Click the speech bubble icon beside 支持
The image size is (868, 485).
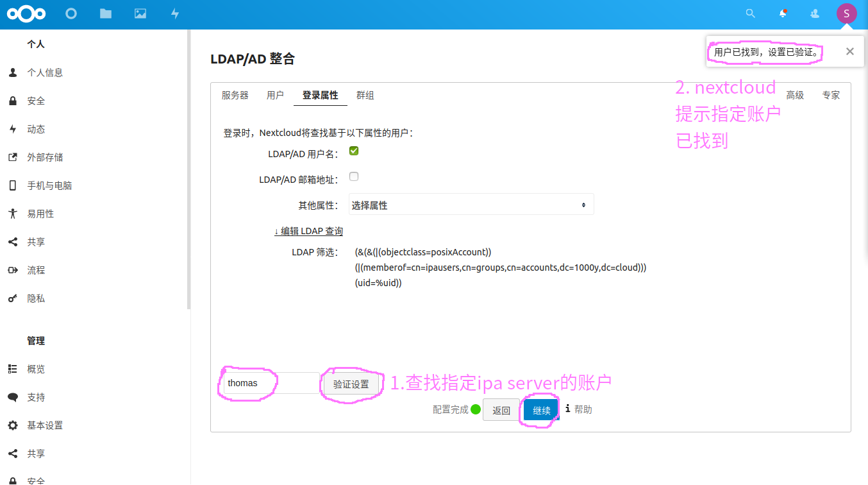pos(12,397)
